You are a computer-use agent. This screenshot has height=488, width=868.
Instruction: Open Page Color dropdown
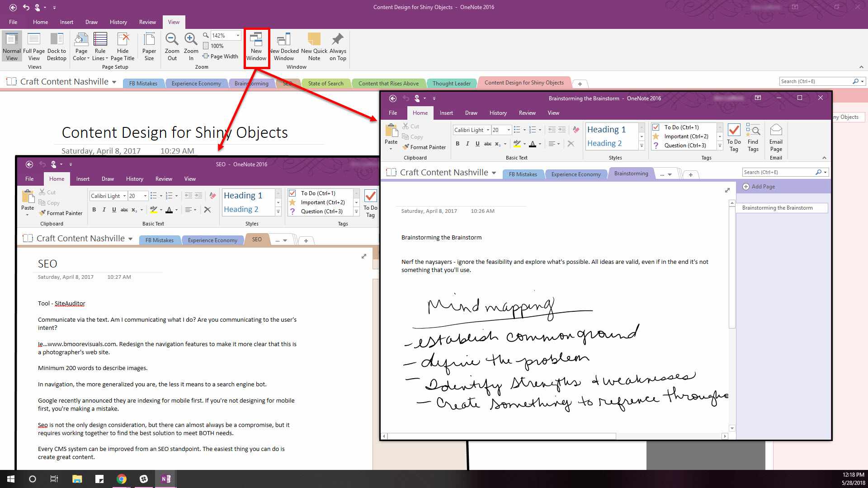81,47
